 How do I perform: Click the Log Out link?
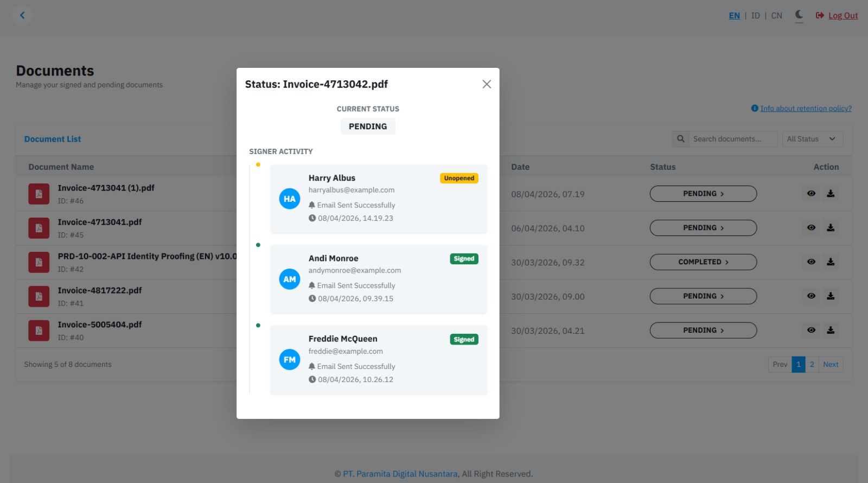pyautogui.click(x=843, y=16)
